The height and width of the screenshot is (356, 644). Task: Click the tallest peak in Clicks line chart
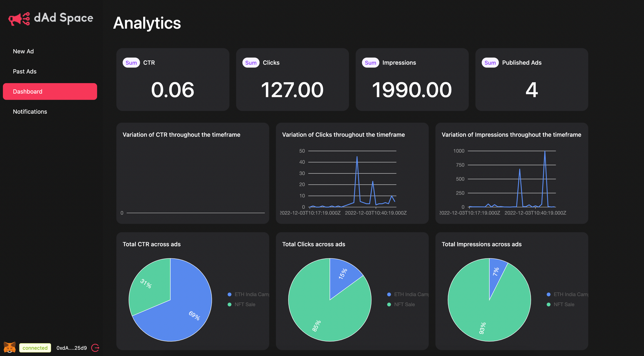(357, 157)
